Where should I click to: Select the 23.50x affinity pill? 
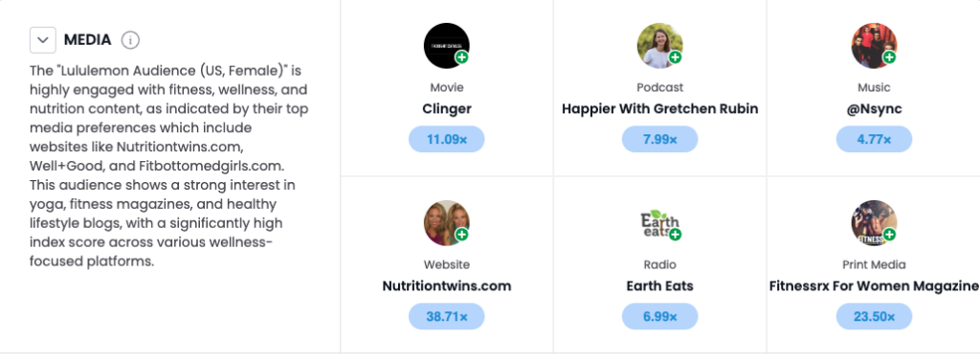click(x=874, y=316)
